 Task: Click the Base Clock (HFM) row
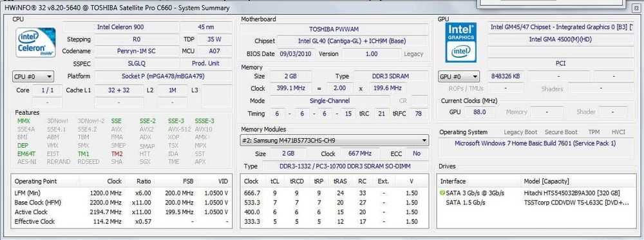122,203
